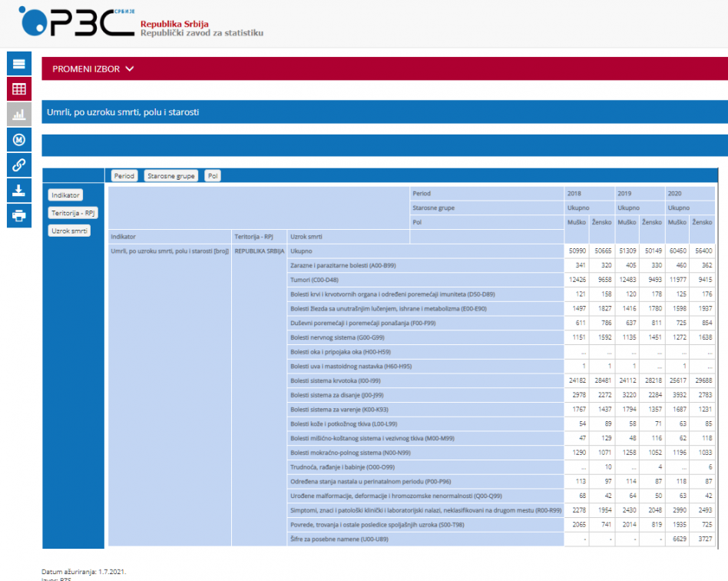728x581 pixels.
Task: Click the Pol dimension chip
Action: (213, 176)
